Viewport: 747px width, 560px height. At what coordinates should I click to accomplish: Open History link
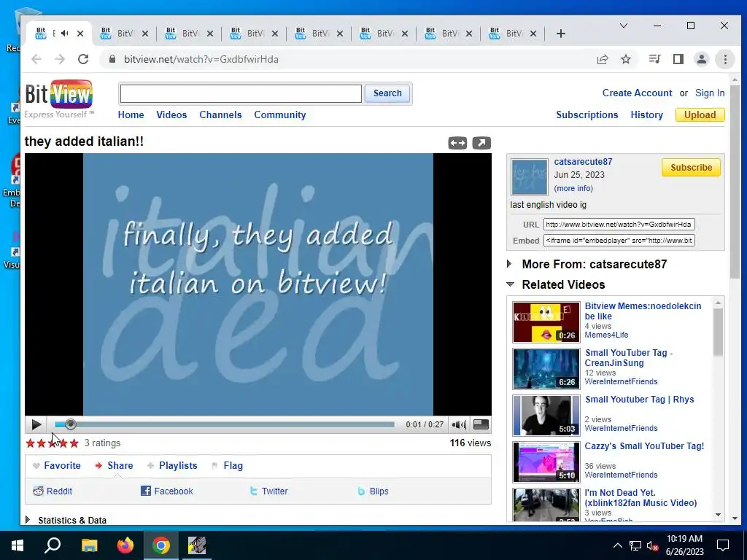pos(646,114)
